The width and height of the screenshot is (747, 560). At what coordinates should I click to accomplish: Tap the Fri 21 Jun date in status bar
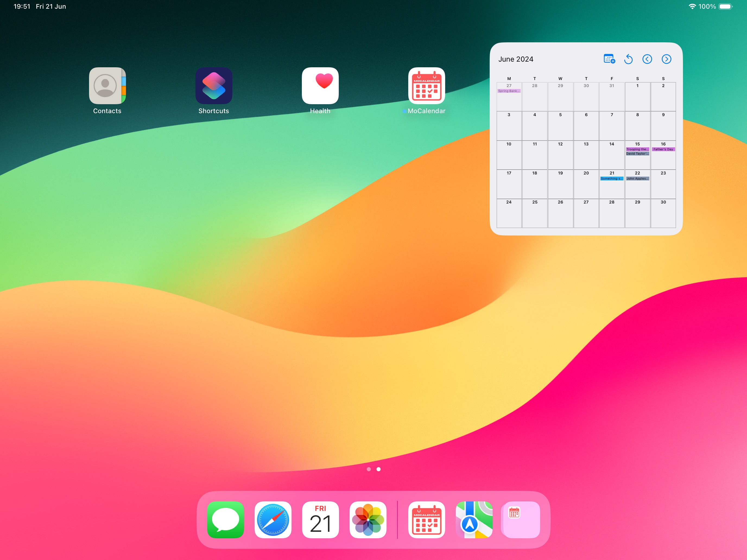51,7
